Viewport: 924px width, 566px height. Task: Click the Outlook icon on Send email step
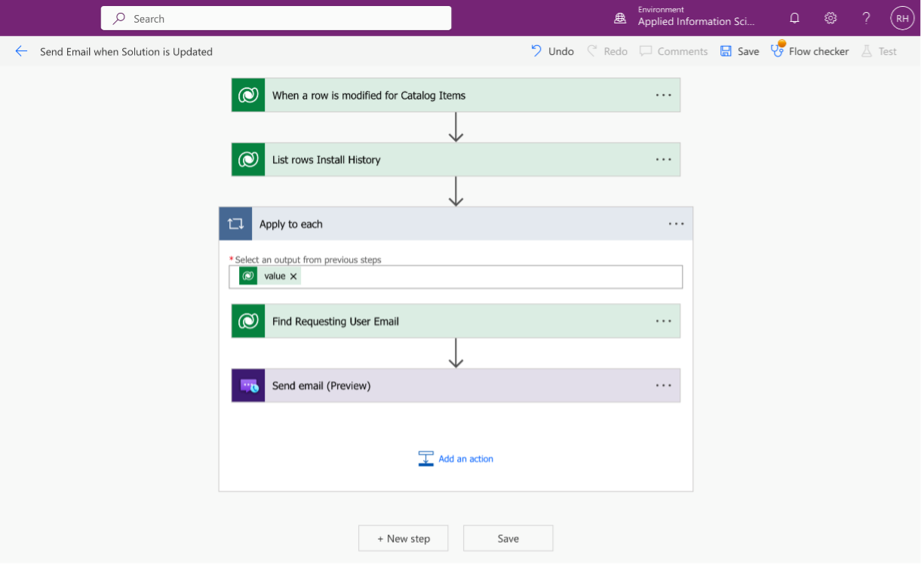[x=248, y=385]
